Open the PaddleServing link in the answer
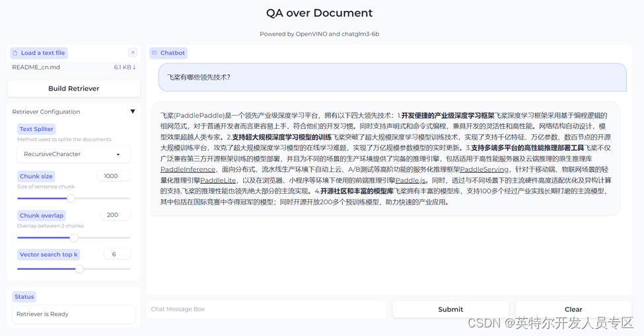This screenshot has width=644, height=336. pyautogui.click(x=484, y=169)
